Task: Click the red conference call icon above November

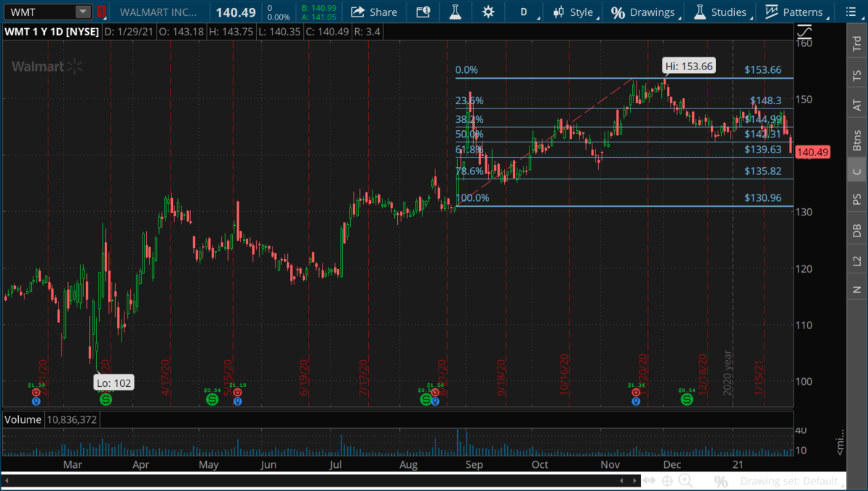Action: pos(636,392)
